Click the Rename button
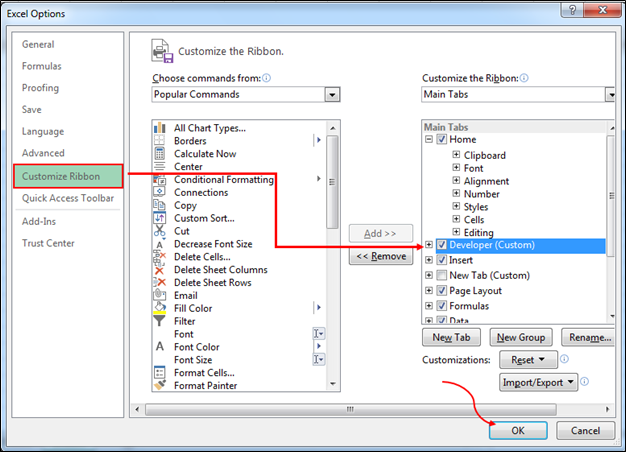This screenshot has height=452, width=626. coord(588,337)
